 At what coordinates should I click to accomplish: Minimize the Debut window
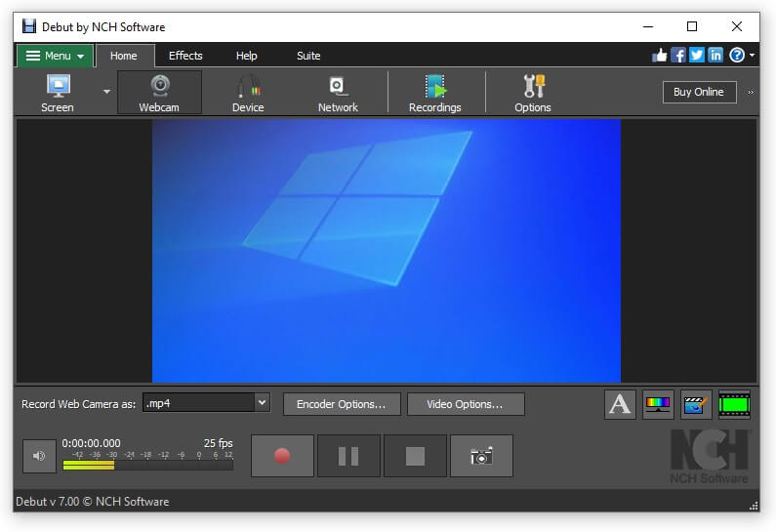pos(648,26)
